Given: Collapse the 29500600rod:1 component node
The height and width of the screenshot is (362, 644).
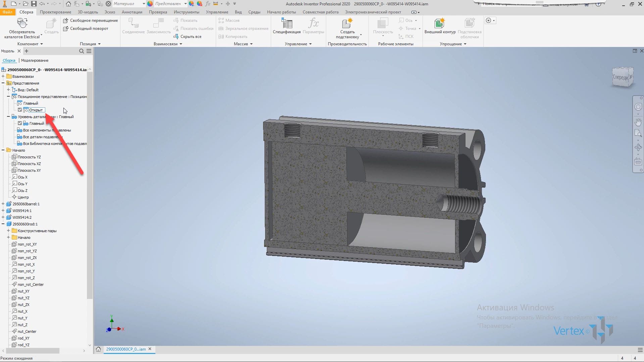Looking at the screenshot, I should pos(3,224).
